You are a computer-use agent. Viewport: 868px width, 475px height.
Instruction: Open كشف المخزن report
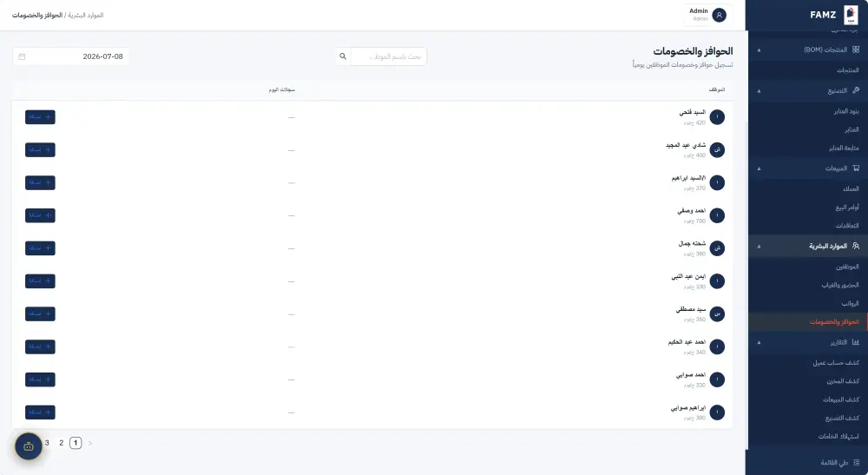tap(843, 381)
